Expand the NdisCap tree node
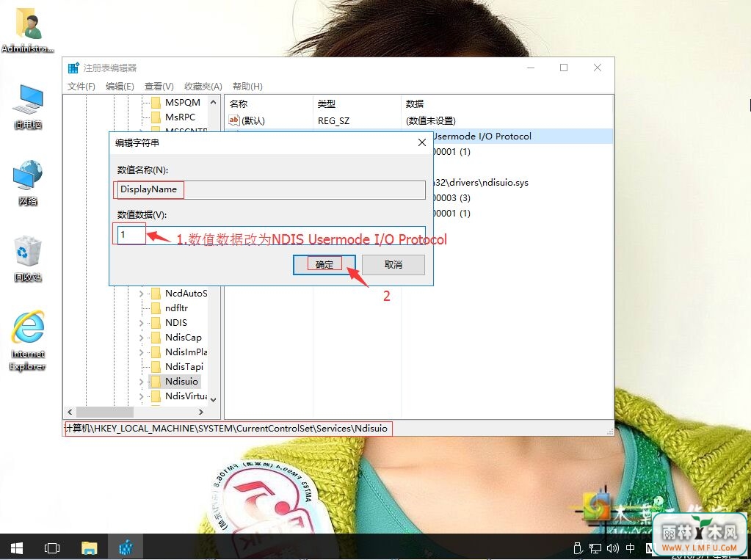The height and width of the screenshot is (560, 751). pos(141,338)
